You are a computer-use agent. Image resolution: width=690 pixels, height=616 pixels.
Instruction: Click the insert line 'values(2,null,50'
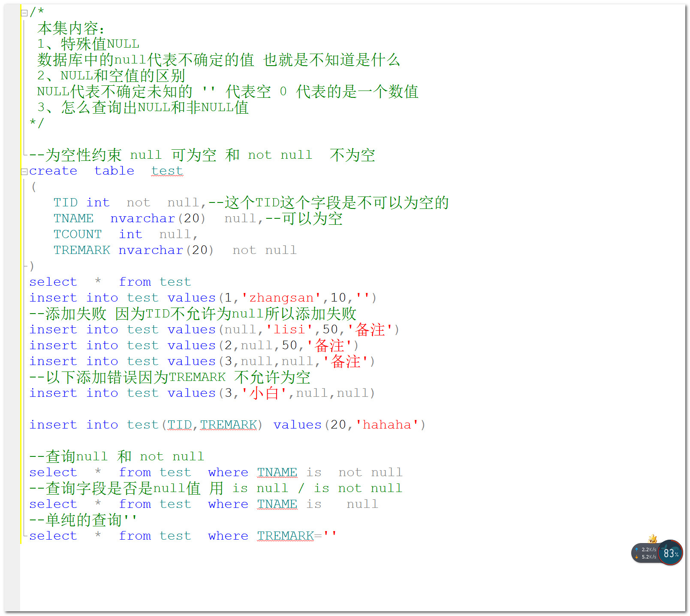click(194, 346)
